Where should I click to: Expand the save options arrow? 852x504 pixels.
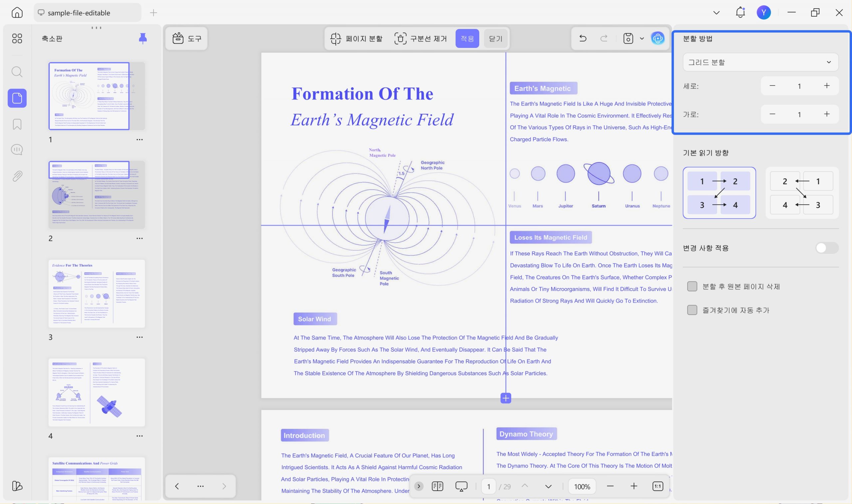pos(642,38)
